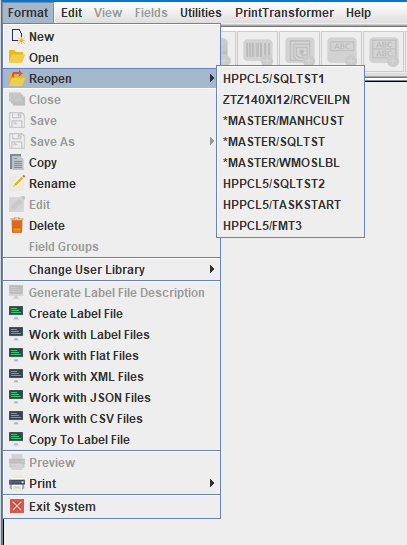Open the Utilities menu
The width and height of the screenshot is (407, 545).
pos(201,13)
